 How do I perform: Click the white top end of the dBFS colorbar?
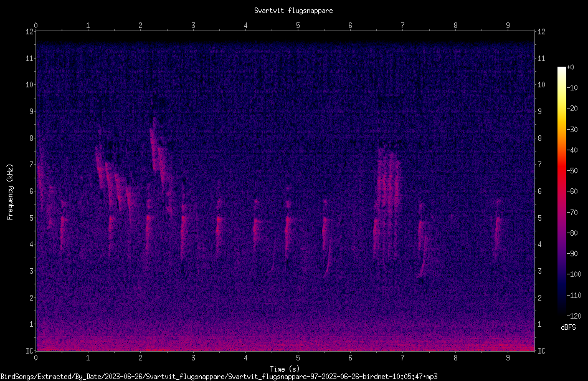[x=561, y=70]
